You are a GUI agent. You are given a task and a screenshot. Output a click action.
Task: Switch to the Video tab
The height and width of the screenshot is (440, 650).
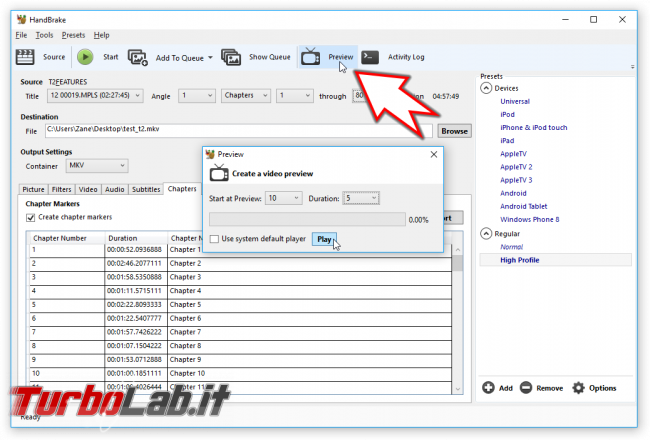tap(88, 189)
